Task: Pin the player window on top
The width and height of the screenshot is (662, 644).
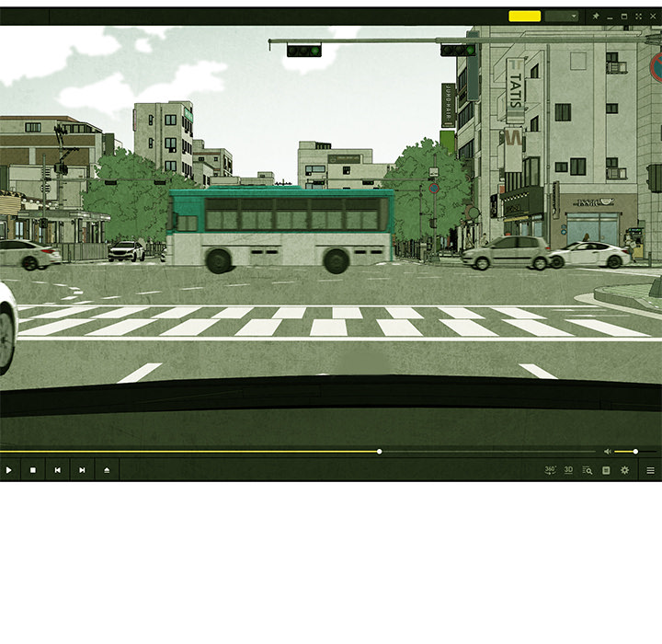Action: pos(596,16)
